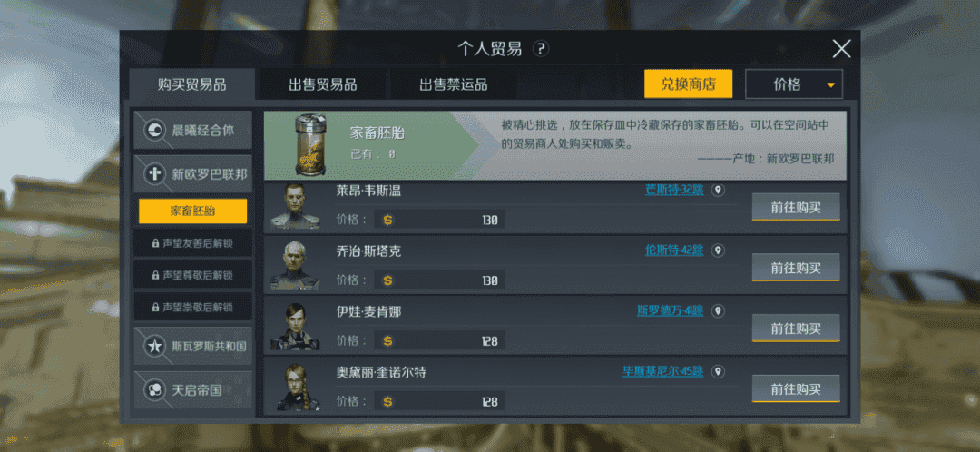Expand 晨曦经合体 faction category
This screenshot has height=452, width=980.
(x=193, y=130)
